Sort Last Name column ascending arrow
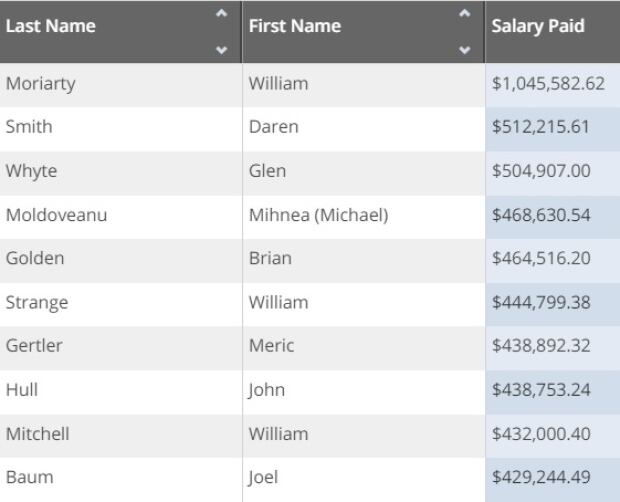Image resolution: width=620 pixels, height=502 pixels. click(x=221, y=13)
